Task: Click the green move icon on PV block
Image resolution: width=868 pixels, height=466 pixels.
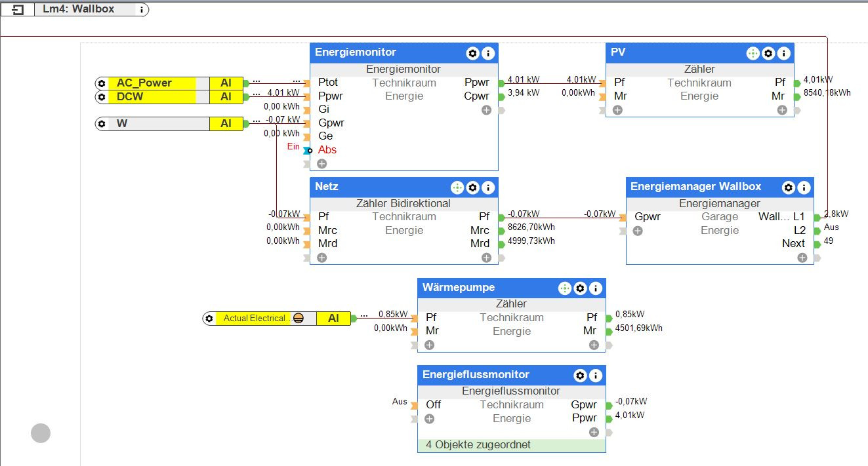Action: (753, 53)
